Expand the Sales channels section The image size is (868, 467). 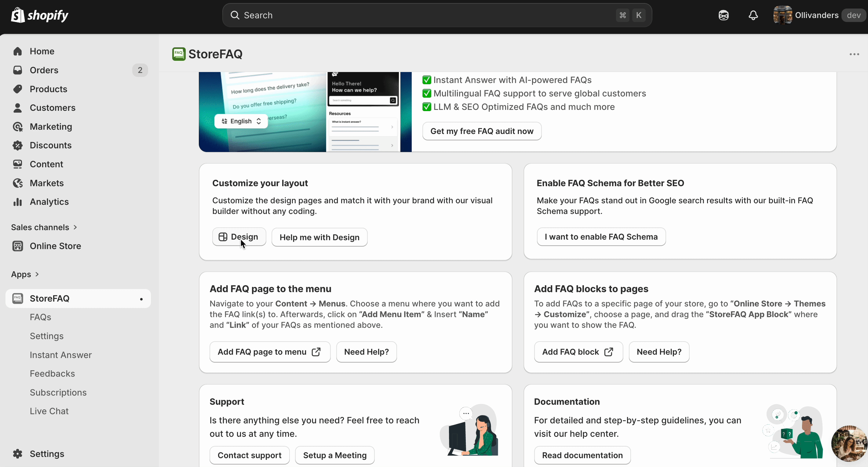point(44,227)
